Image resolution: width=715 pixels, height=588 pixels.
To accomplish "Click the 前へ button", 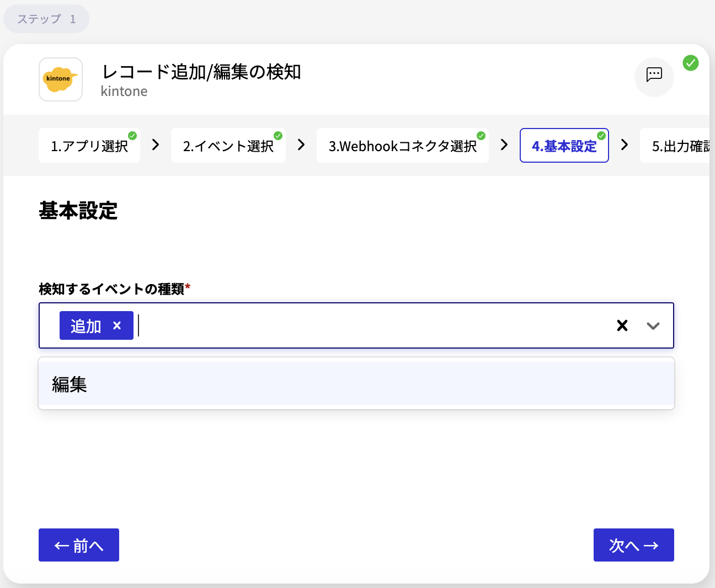I will click(78, 545).
